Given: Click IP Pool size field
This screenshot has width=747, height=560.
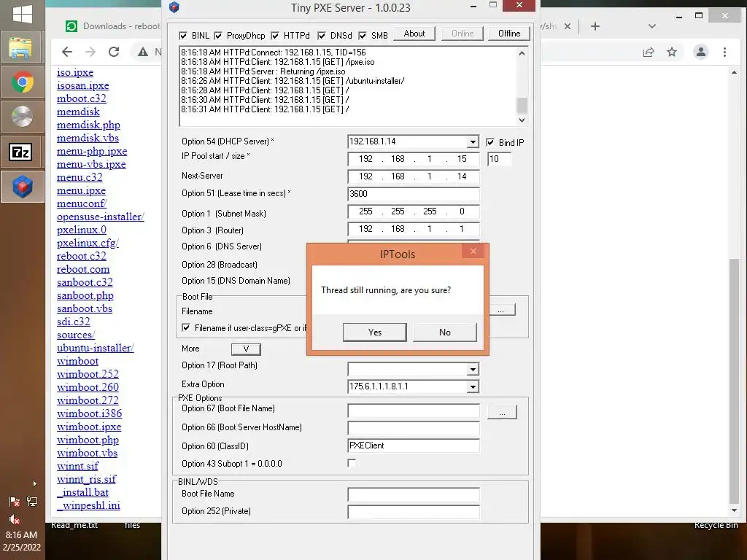Looking at the screenshot, I should 499,159.
